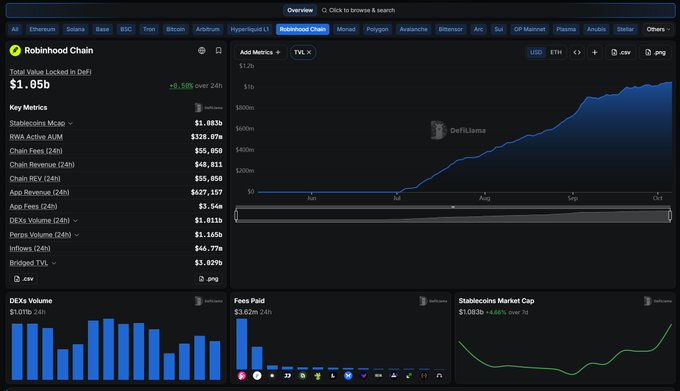This screenshot has width=680, height=391.
Task: Click the DefiLlama badge in Key Metrics header
Action: (x=209, y=108)
